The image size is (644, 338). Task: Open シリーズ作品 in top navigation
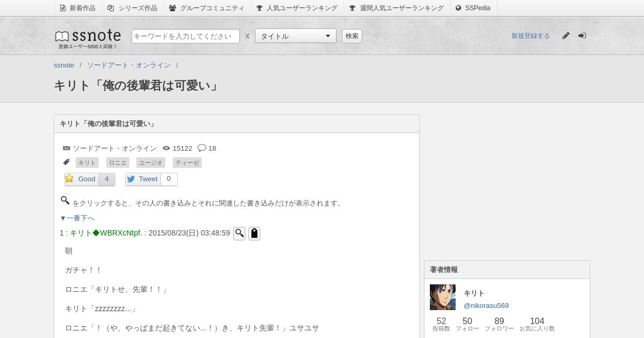(x=132, y=8)
